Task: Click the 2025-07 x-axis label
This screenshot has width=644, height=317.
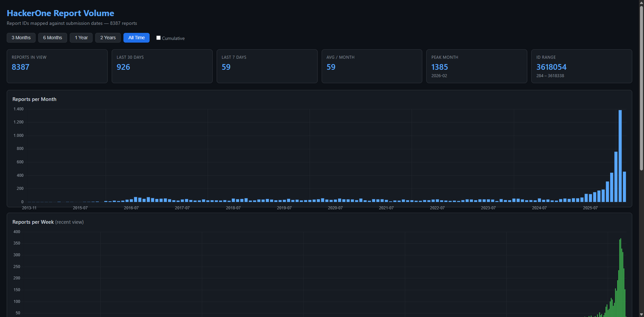Action: pyautogui.click(x=590, y=208)
